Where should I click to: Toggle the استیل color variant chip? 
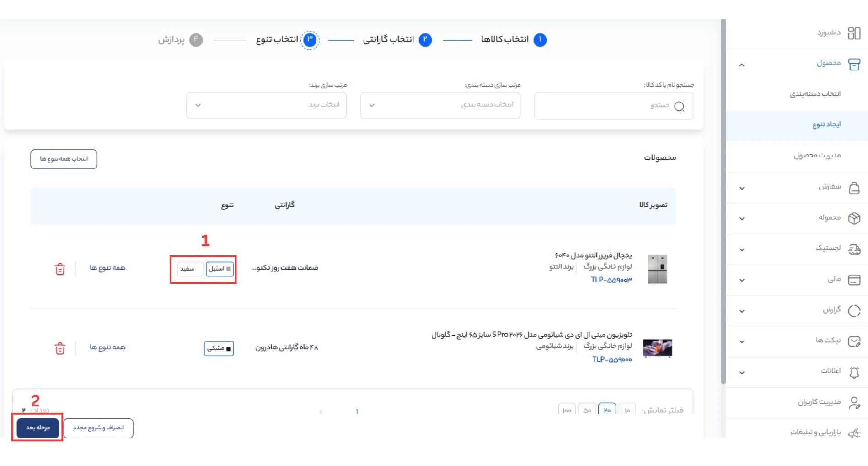220,269
